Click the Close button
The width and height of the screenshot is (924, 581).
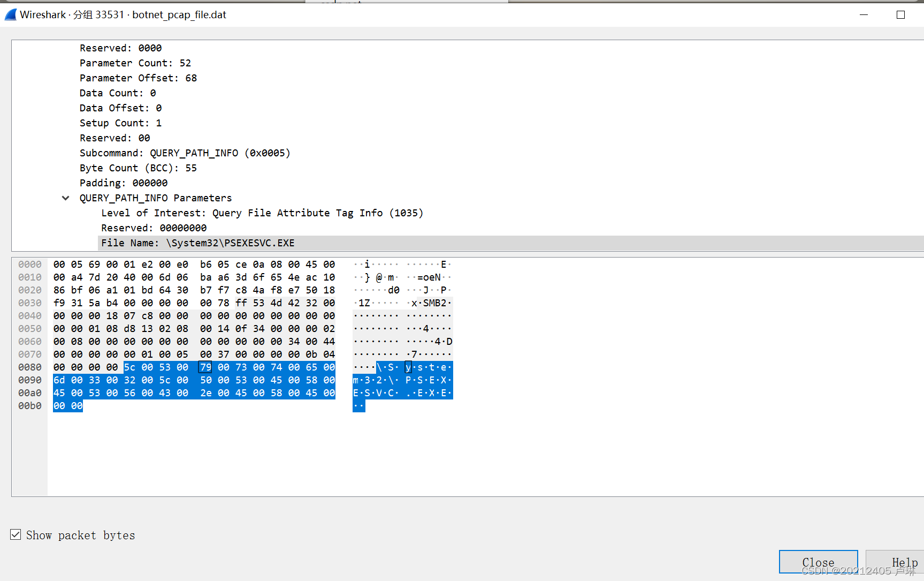click(818, 562)
